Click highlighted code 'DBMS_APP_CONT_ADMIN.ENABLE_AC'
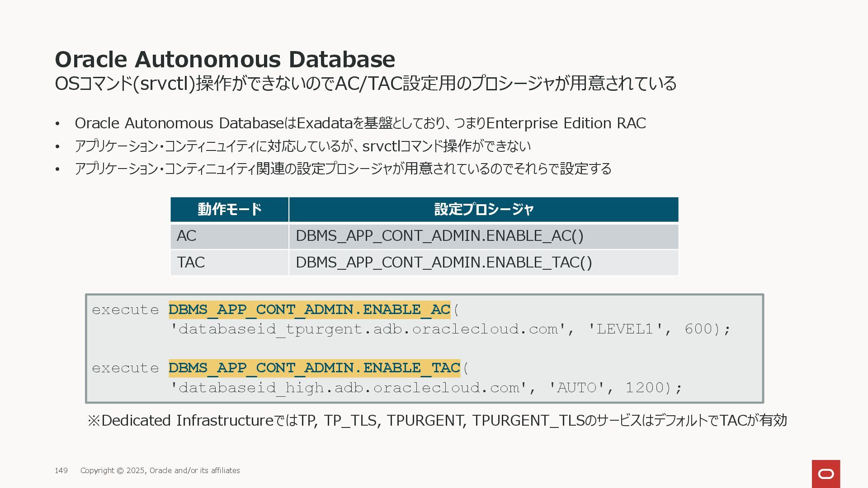The height and width of the screenshot is (488, 868). click(x=310, y=310)
